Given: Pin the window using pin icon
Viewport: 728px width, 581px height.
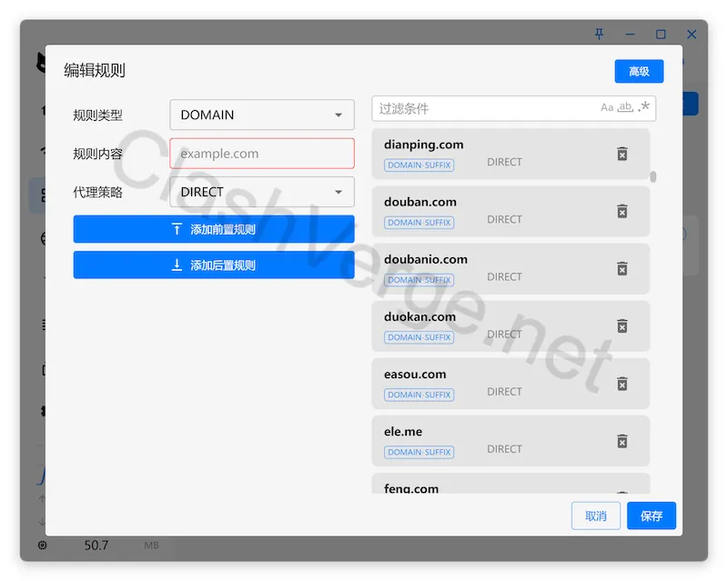Looking at the screenshot, I should coord(599,34).
